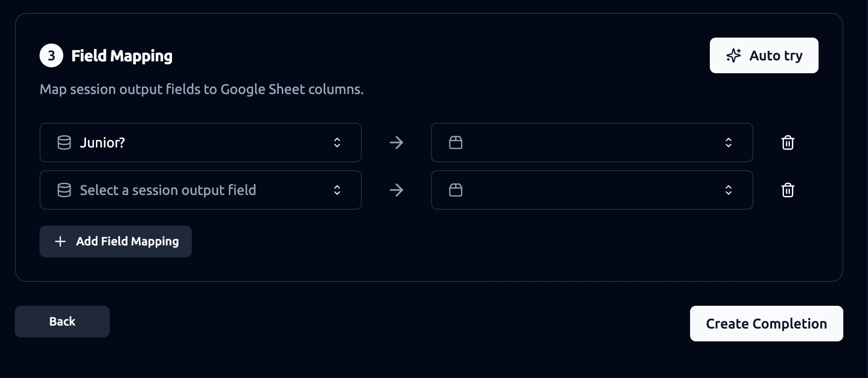The width and height of the screenshot is (868, 378).
Task: Click the sheet column icon in second row
Action: (456, 190)
